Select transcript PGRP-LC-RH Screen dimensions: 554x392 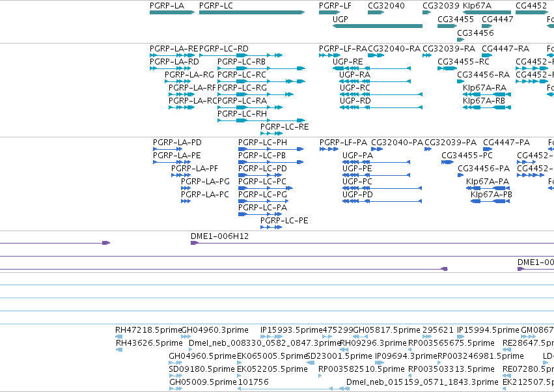click(x=261, y=120)
